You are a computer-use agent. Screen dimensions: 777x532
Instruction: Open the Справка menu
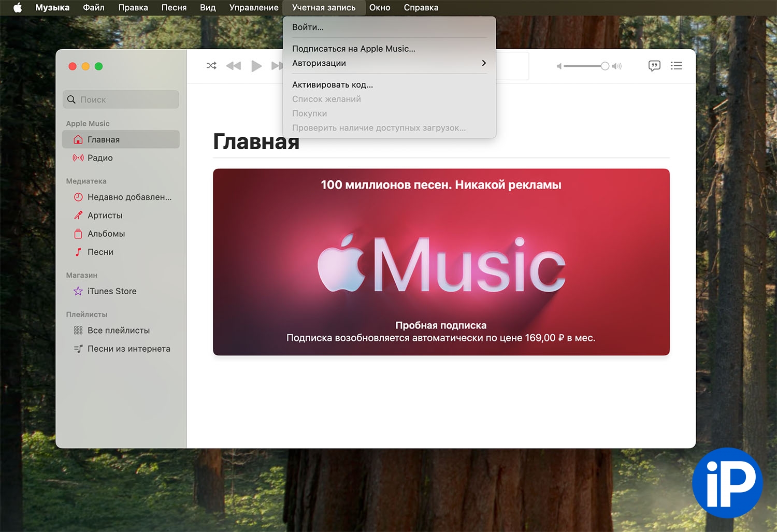(x=421, y=8)
